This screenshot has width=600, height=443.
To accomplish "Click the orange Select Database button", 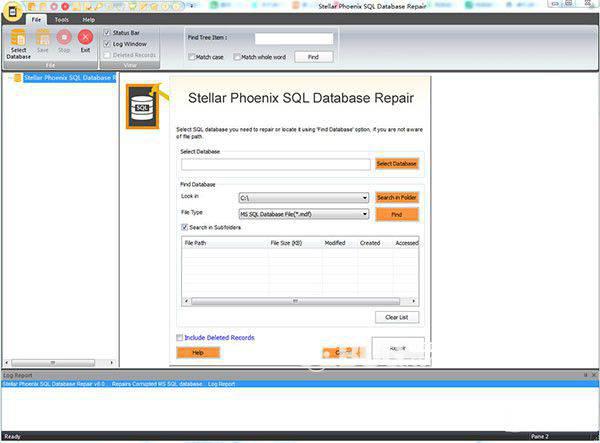I will click(396, 164).
